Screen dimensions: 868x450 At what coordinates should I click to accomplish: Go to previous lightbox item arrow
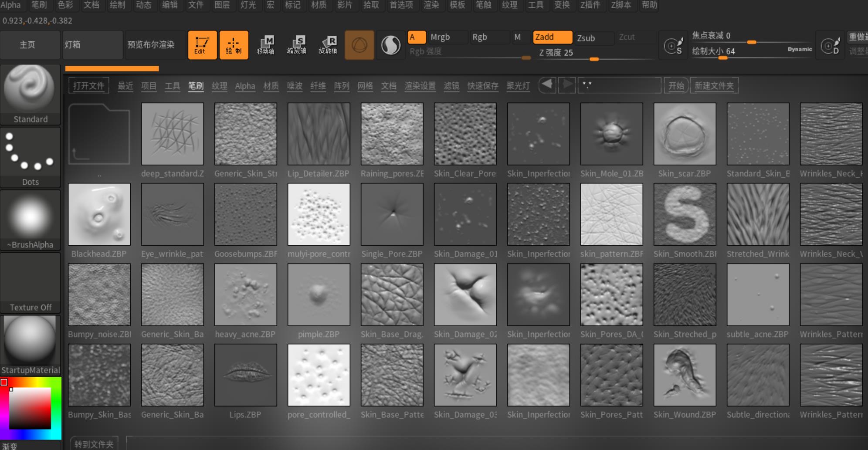point(548,85)
